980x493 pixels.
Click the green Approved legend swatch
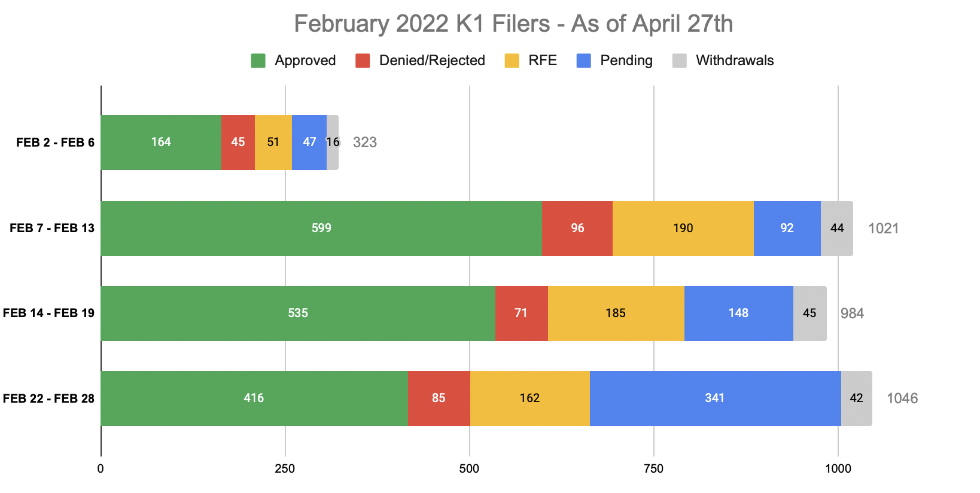click(258, 60)
